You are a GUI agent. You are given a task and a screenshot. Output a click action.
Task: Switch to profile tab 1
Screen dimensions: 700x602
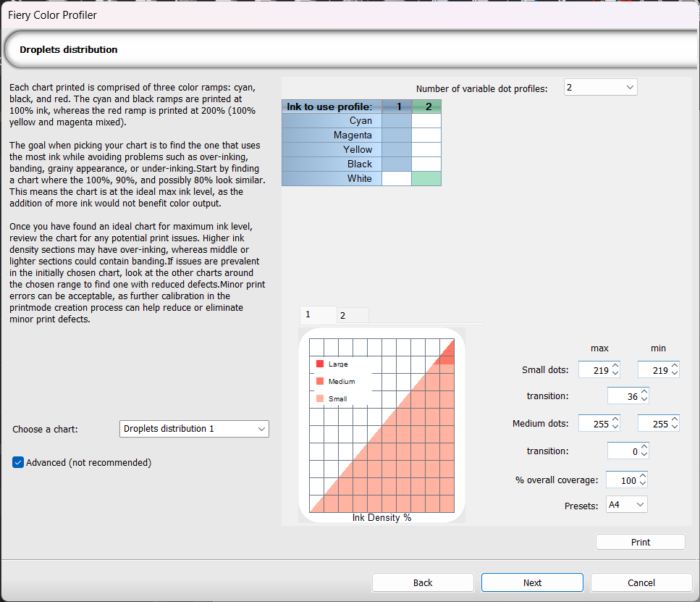click(x=319, y=314)
